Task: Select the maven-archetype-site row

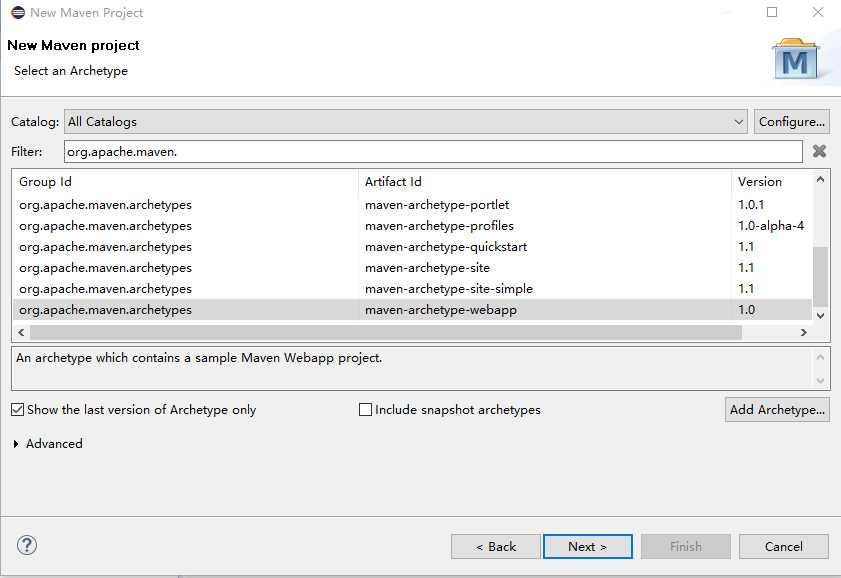Action: click(412, 268)
